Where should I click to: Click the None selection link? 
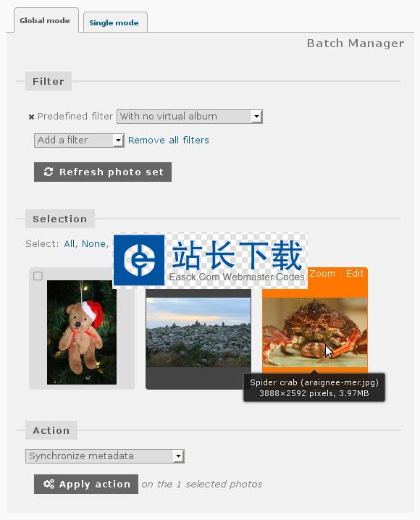coord(94,244)
